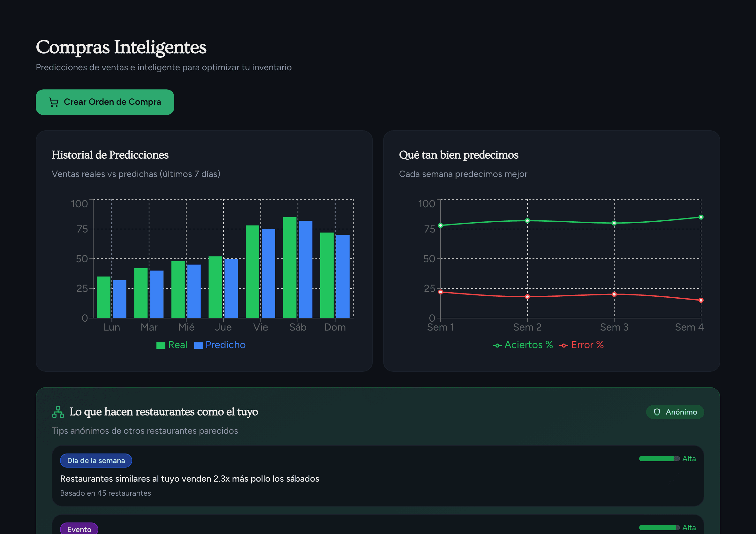Click the shield icon in Anónimo badge

pyautogui.click(x=657, y=412)
